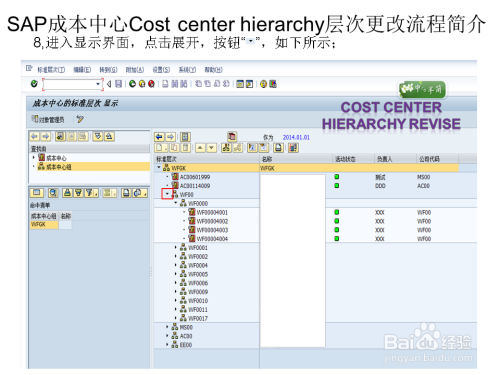Click the Collapse All icon in left search panel
500x375 pixels.
click(x=109, y=136)
